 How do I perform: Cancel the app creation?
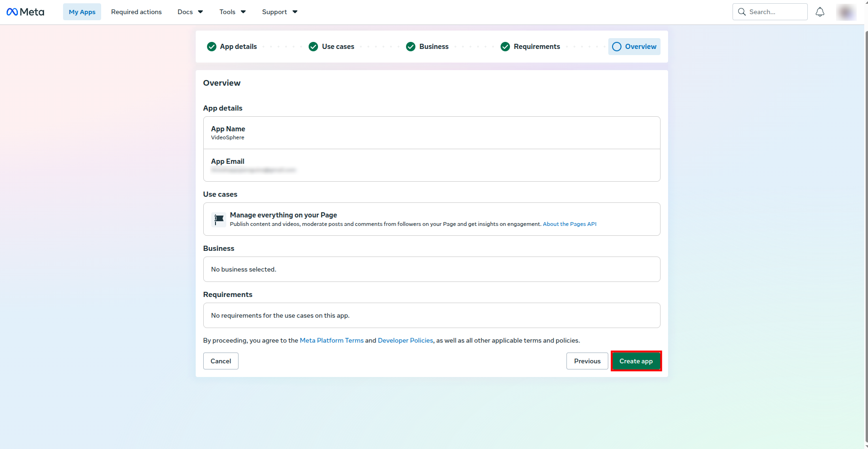(x=221, y=361)
